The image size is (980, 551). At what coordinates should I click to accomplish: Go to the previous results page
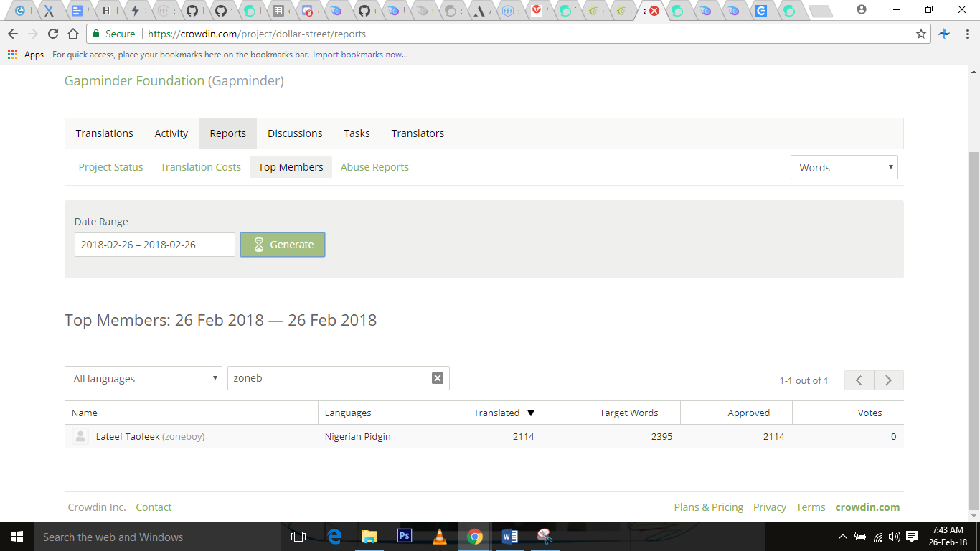(x=859, y=380)
